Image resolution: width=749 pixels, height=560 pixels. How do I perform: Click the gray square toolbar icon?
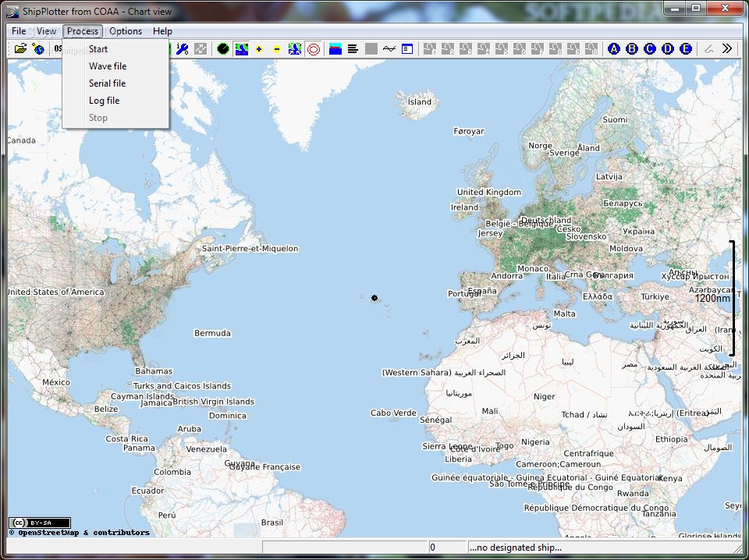click(x=371, y=48)
